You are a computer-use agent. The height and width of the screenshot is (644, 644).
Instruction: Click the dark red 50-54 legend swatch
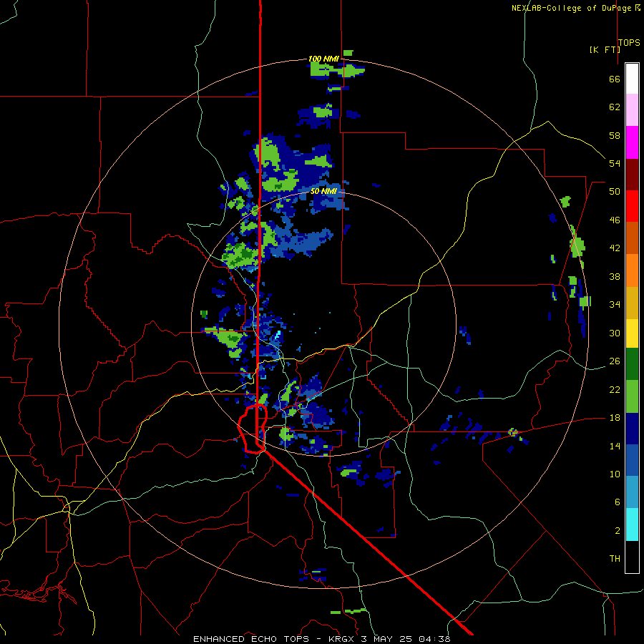(x=632, y=174)
